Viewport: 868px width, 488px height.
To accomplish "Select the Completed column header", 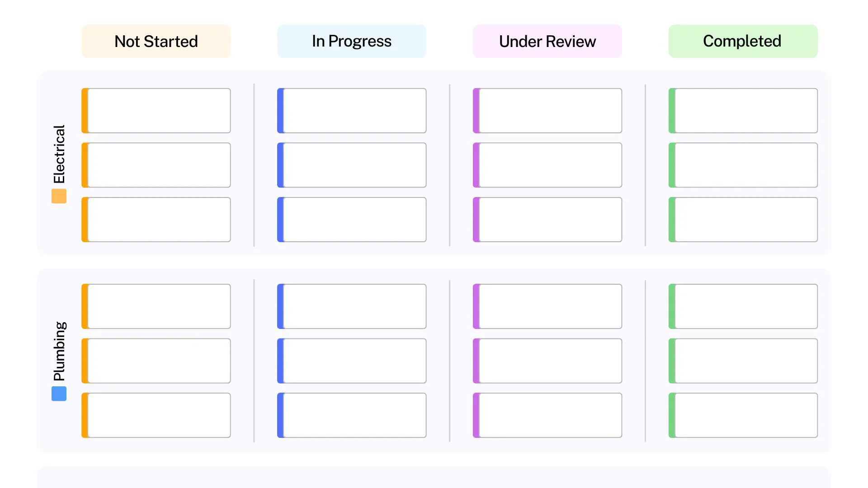I will (x=743, y=41).
